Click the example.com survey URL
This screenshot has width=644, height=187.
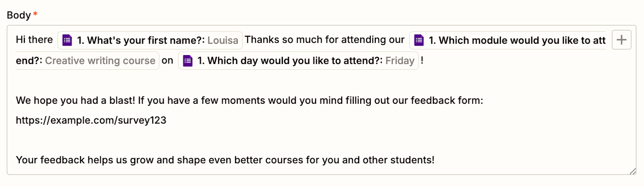91,120
